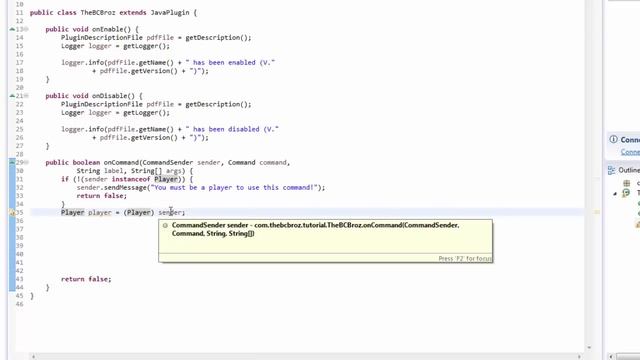Click the overview ruler warning marker for line 35
This screenshot has width=640, height=360.
(596, 212)
